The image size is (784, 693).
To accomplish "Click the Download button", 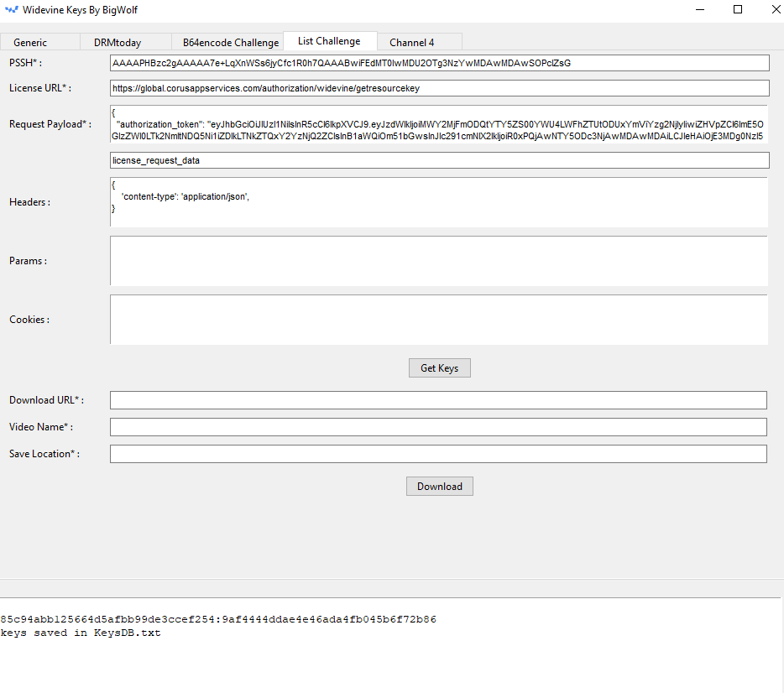I will click(440, 487).
